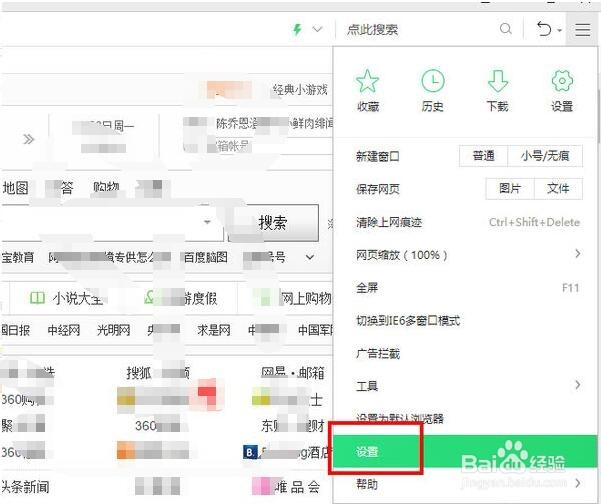Click the green lightning speed-mode icon
The height and width of the screenshot is (504, 601).
coord(297,29)
